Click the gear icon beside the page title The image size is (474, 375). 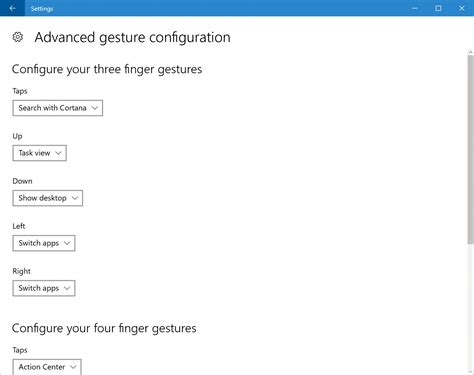pyautogui.click(x=18, y=37)
